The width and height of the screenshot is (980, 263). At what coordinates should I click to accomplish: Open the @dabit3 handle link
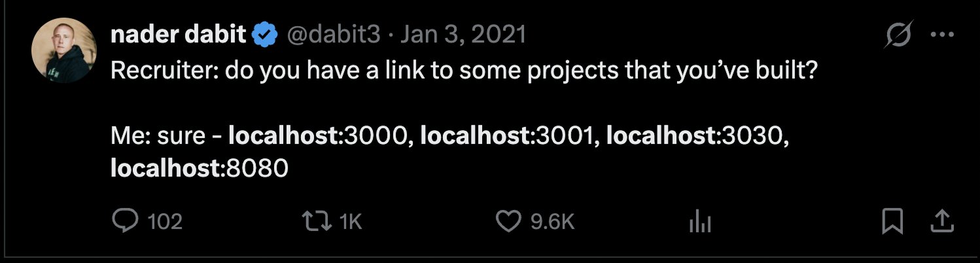(334, 35)
